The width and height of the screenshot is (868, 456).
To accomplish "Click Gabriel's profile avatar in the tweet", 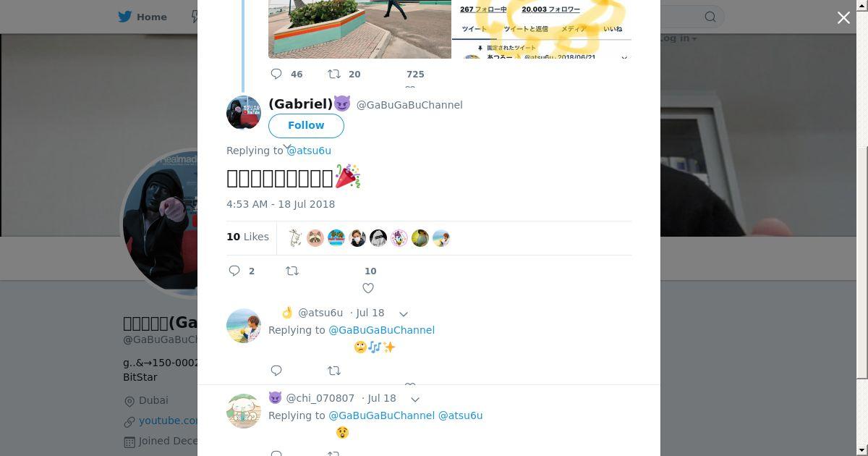I will [x=244, y=112].
